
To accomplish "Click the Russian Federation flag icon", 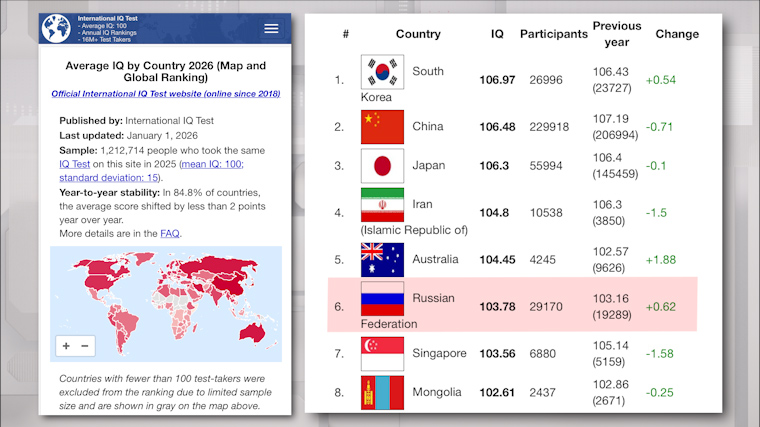I will [x=381, y=298].
